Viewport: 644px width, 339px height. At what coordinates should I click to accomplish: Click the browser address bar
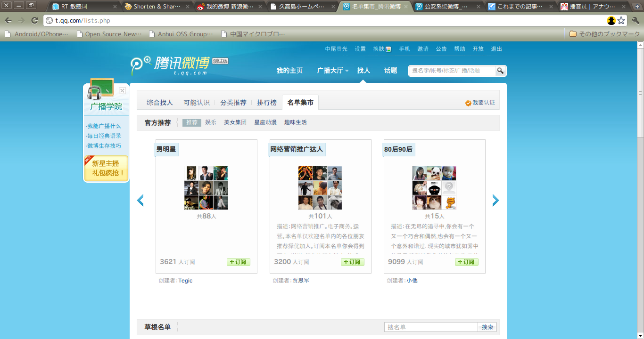click(325, 21)
